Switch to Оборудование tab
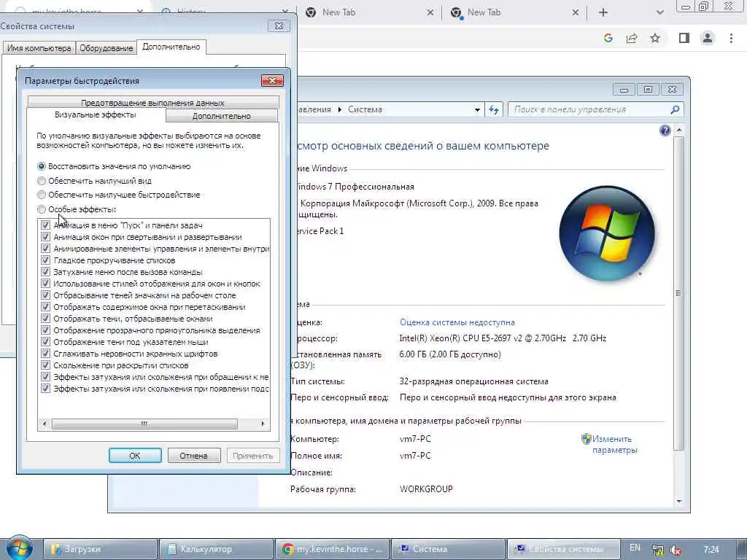 (x=107, y=48)
